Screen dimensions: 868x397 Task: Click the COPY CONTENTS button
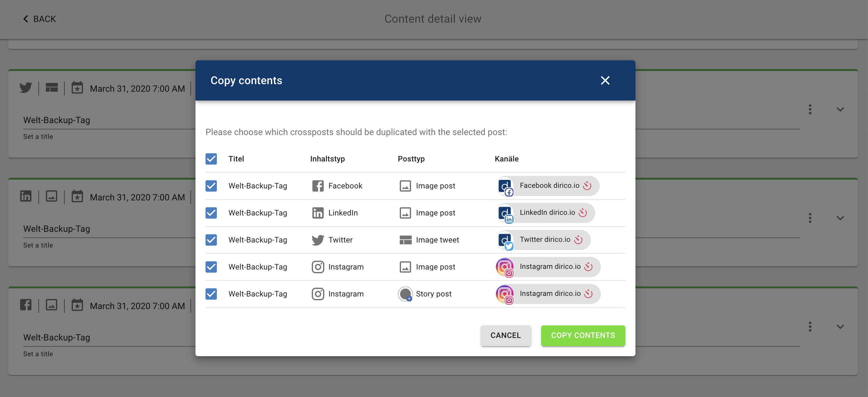click(x=583, y=335)
